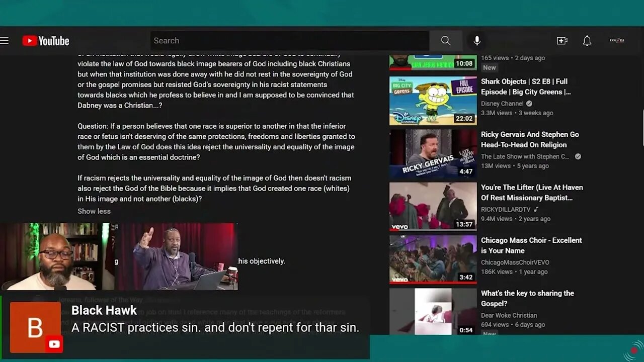Focus the YouTube search field
This screenshot has width=644, height=362.
pos(290,41)
